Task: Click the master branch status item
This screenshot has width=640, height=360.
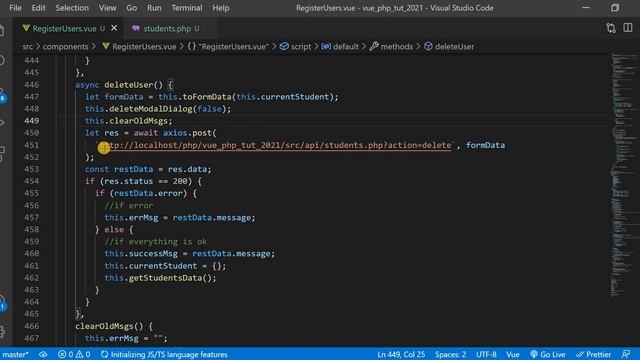Action: tap(15, 354)
